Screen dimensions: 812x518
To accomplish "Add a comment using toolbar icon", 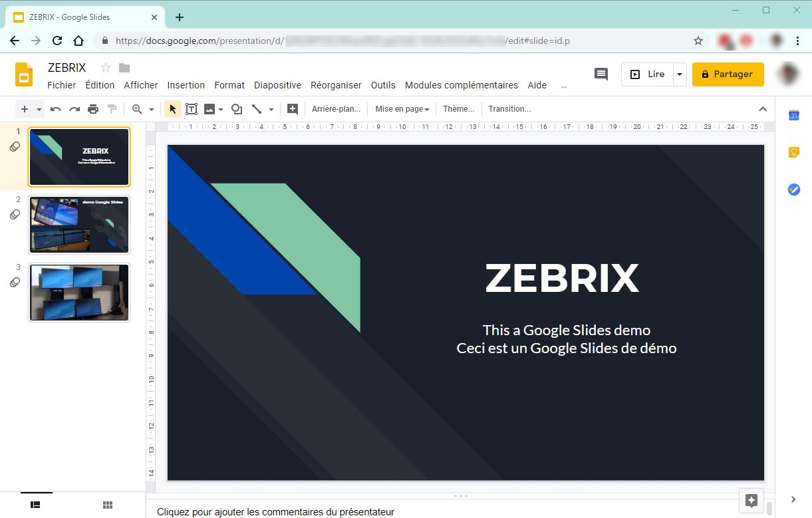I will point(293,109).
